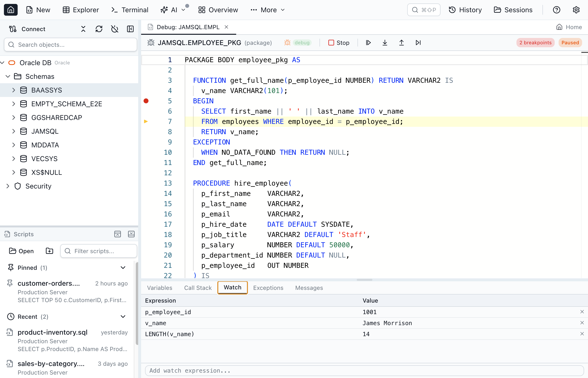Open the Exceptions tab

tap(268, 288)
